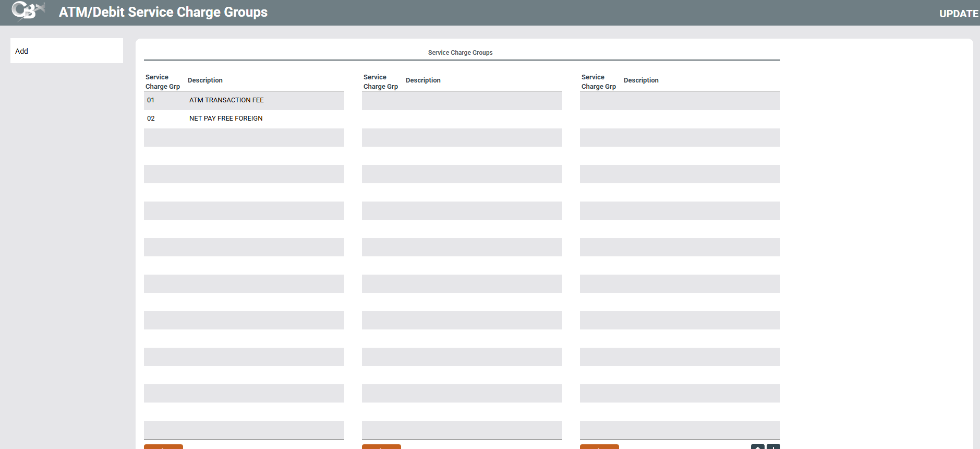Click the page-down arrow icon at bottom right

coord(773,446)
